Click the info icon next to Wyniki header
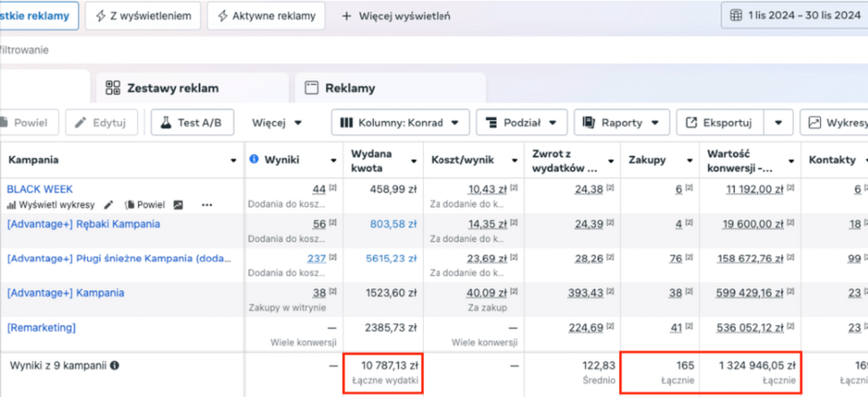 click(x=254, y=159)
